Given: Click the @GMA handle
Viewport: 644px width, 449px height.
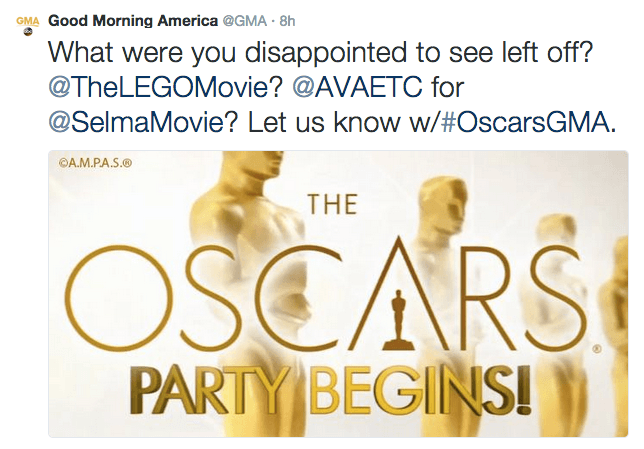Looking at the screenshot, I should (245, 21).
